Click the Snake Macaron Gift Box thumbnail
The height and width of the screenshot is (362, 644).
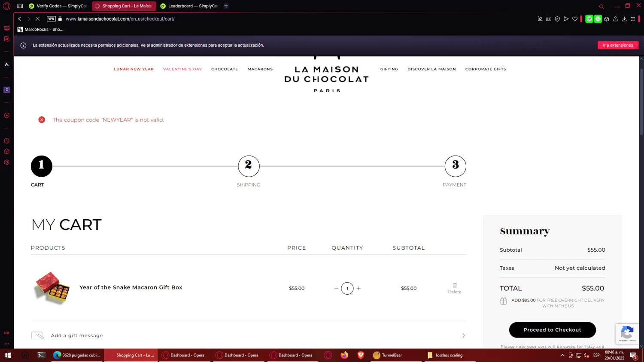pos(52,288)
